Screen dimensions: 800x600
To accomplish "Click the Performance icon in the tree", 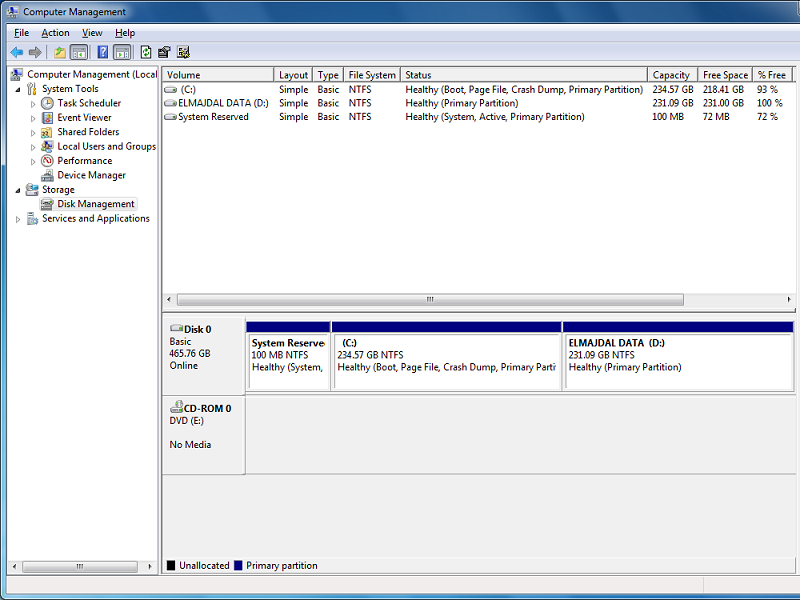I will pyautogui.click(x=47, y=161).
